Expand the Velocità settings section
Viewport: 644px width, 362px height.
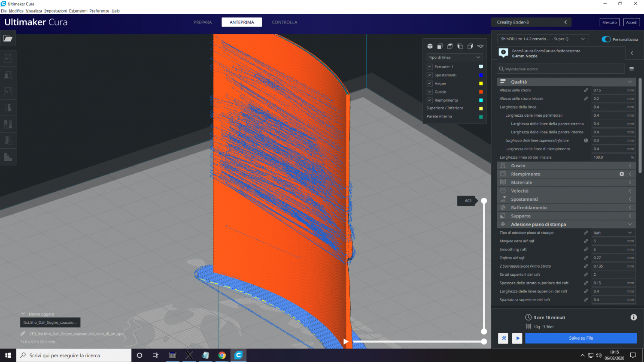566,191
